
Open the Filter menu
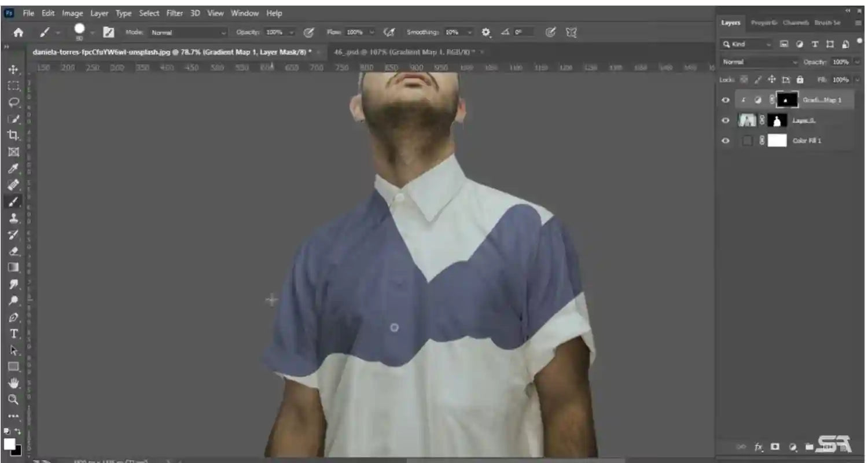click(x=174, y=13)
